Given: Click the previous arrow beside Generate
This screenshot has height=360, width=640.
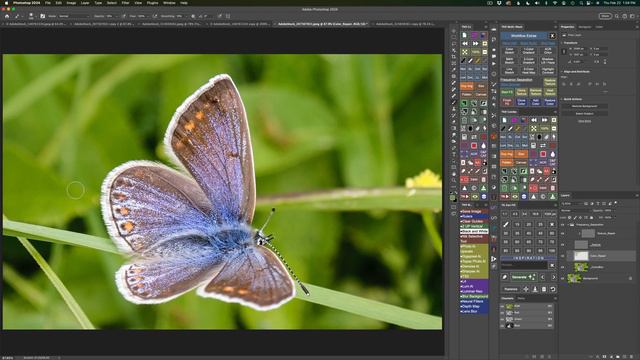Looking at the screenshot, I should pos(542,277).
